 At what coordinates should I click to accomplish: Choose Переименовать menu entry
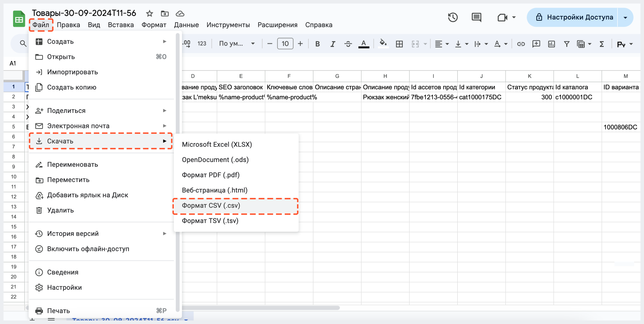point(101,165)
